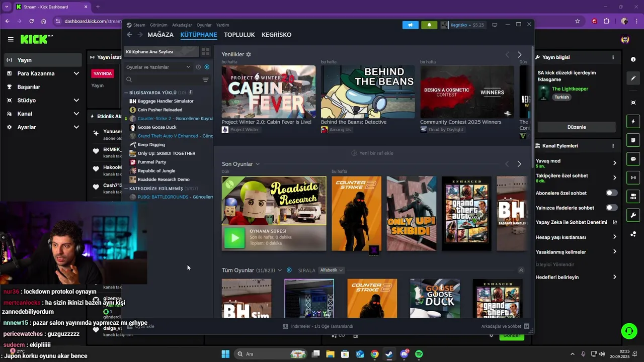This screenshot has width=644, height=362.
Task: Open Steam notifications bell
Action: point(429,25)
